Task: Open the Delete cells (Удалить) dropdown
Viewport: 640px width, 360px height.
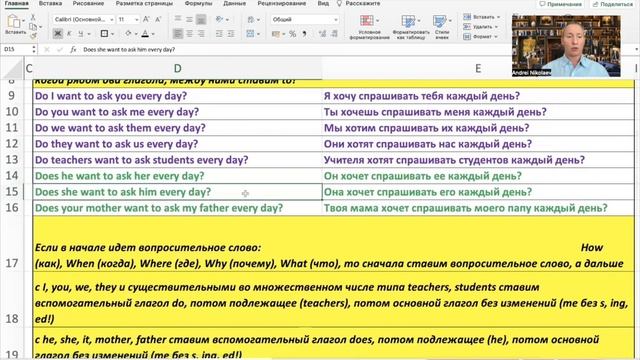Action: click(481, 27)
